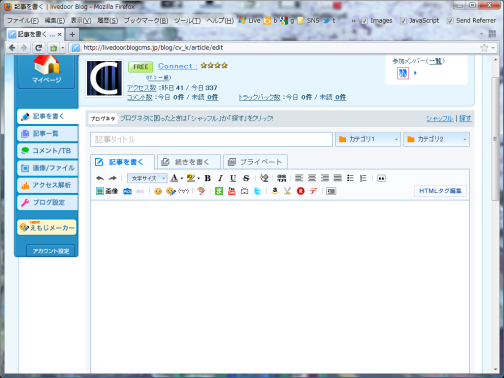Viewport: 504px width, 378px height.
Task: Select the 記事を書く editor tab
Action: point(122,162)
